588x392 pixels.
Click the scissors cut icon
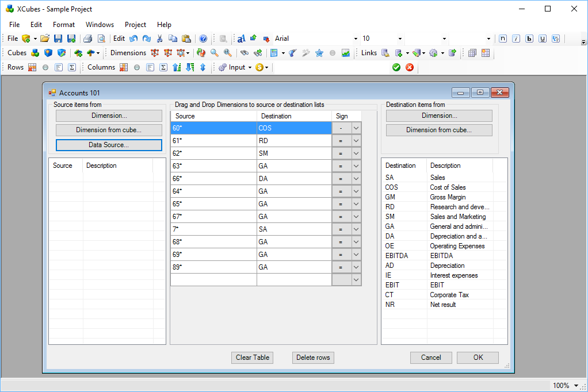point(160,39)
